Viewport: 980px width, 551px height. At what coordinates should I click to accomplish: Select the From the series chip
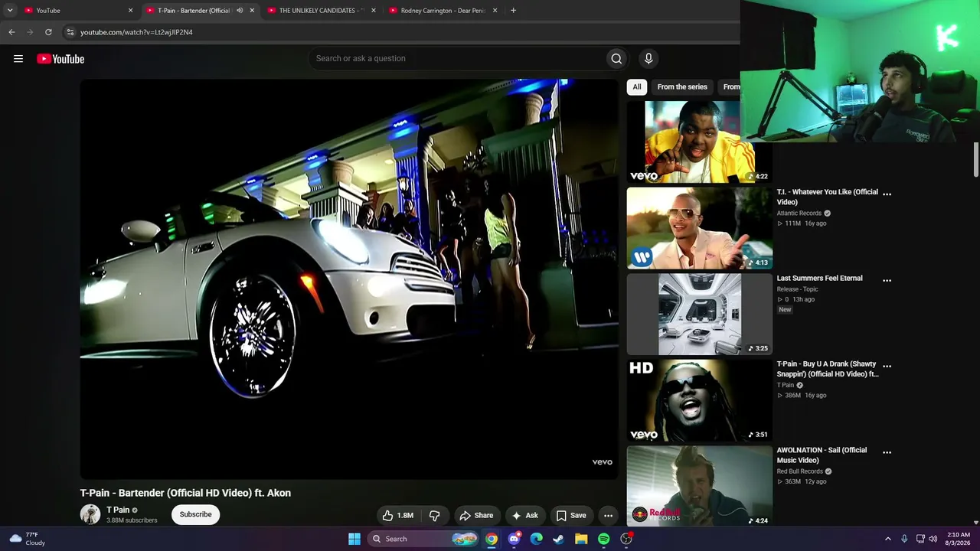pyautogui.click(x=682, y=86)
